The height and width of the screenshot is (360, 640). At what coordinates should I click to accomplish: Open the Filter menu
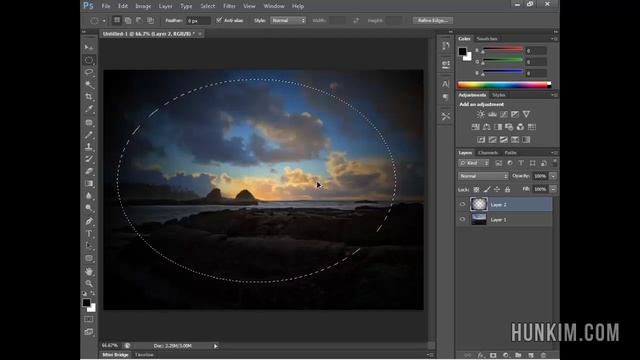click(x=229, y=6)
